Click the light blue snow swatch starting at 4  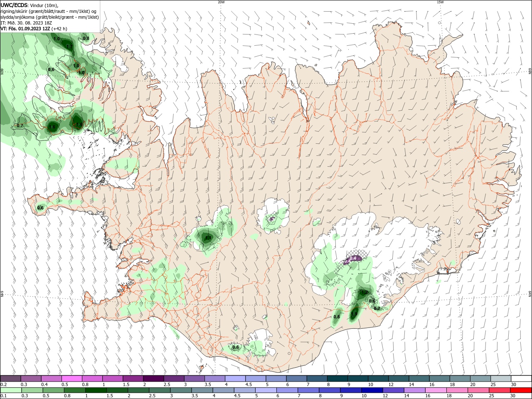coord(235,379)
